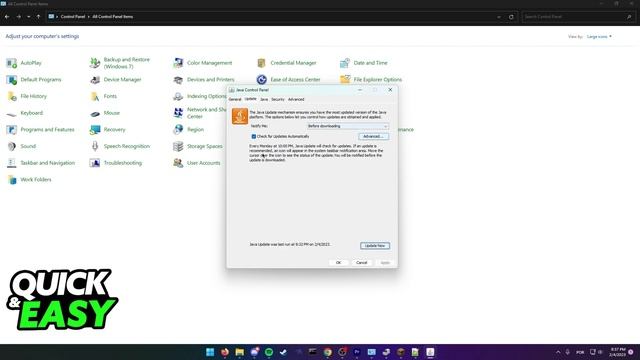Open Work Folders
The width and height of the screenshot is (640, 360).
click(x=29, y=180)
